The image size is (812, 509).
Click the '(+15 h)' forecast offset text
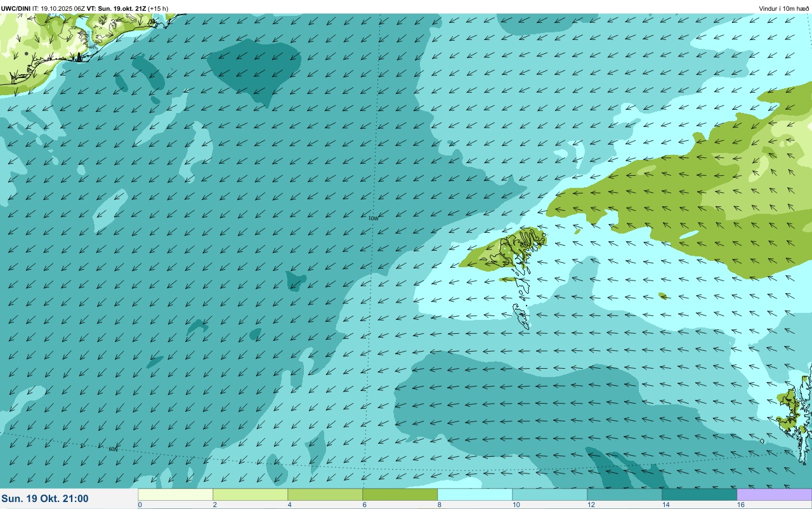tap(158, 8)
